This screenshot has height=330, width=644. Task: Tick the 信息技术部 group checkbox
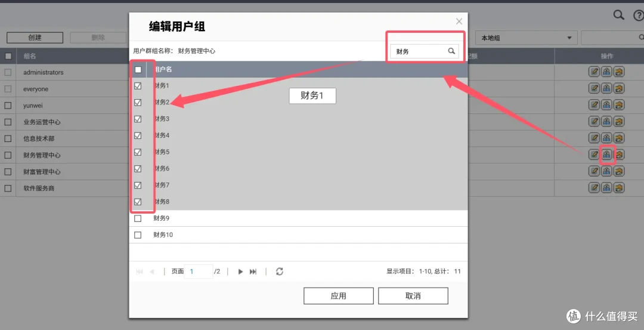tap(8, 138)
